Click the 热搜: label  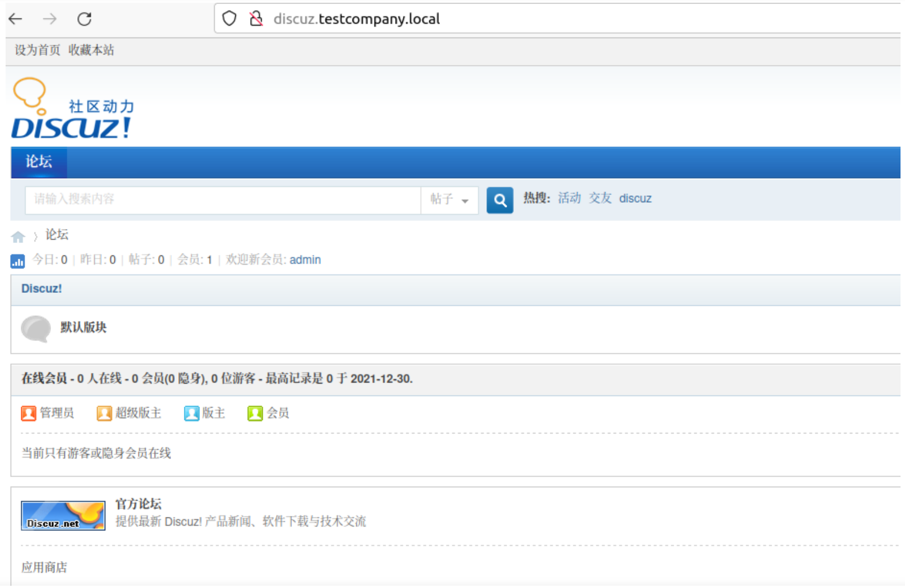pos(537,198)
